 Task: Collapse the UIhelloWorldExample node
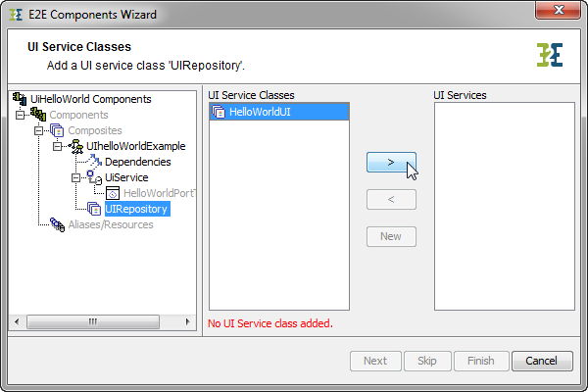tap(57, 146)
